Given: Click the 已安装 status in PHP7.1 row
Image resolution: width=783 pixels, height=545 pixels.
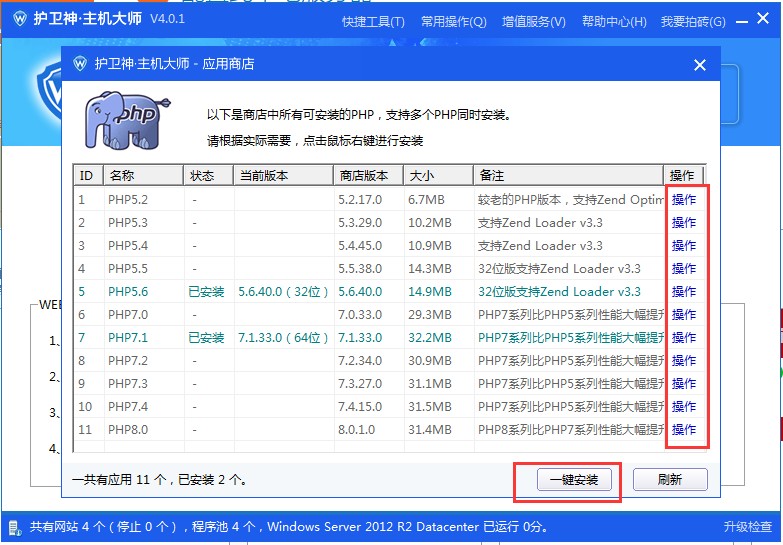Looking at the screenshot, I should 206,338.
